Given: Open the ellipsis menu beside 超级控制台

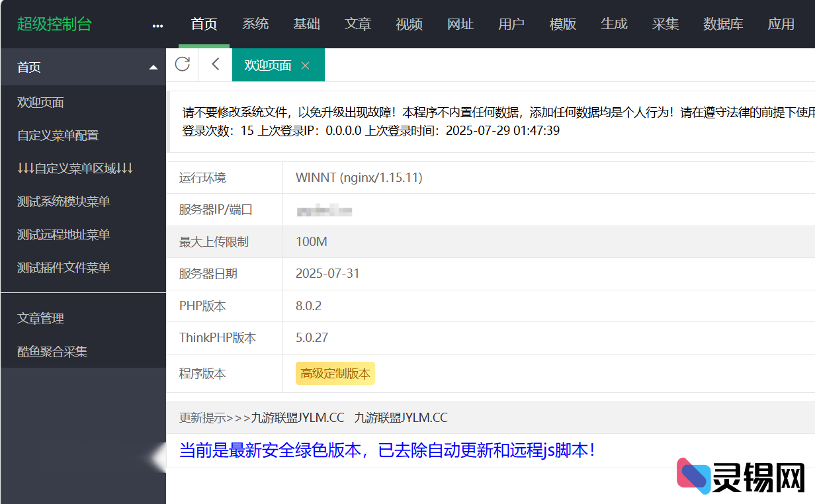Looking at the screenshot, I should click(157, 24).
